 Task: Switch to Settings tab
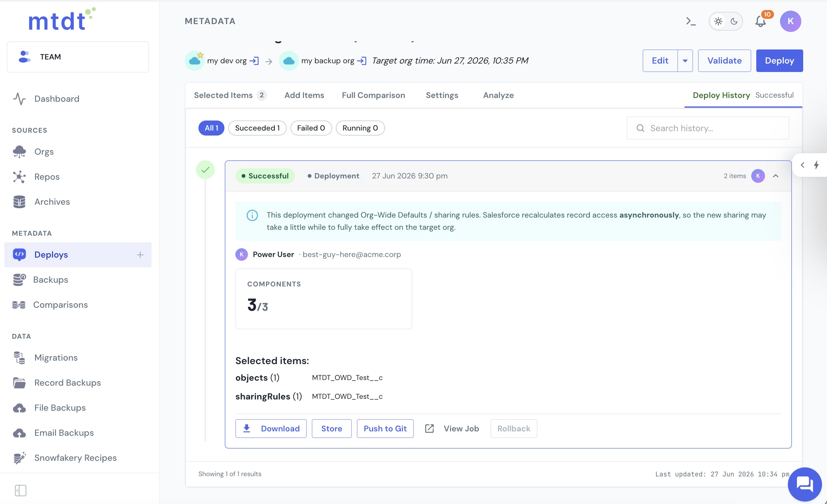coord(442,95)
